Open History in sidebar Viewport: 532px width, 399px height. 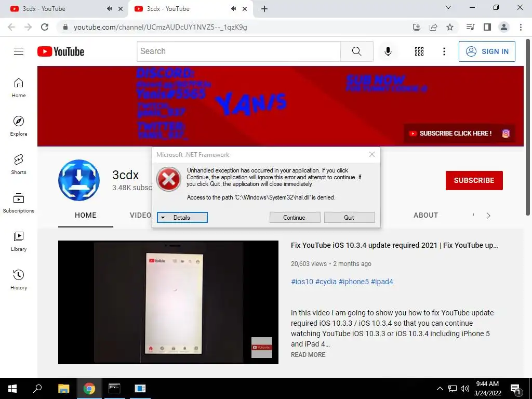point(19,280)
